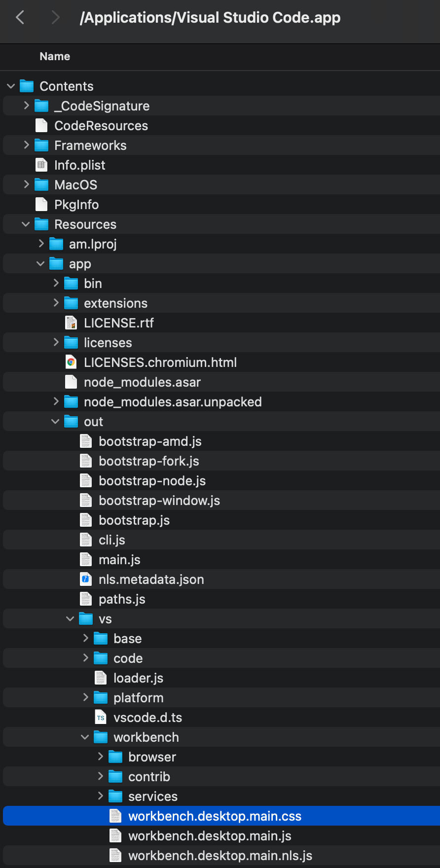Select the workbench folder name

click(x=146, y=737)
